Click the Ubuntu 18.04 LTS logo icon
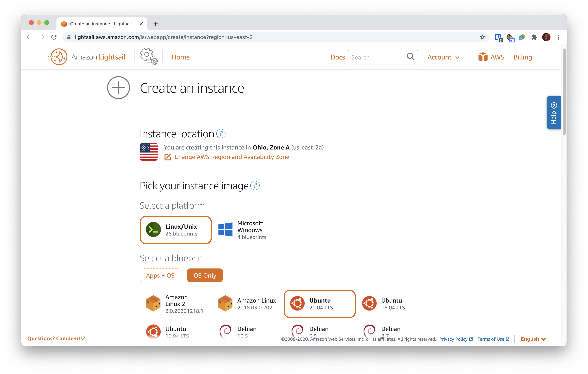The height and width of the screenshot is (374, 588). pyautogui.click(x=369, y=304)
